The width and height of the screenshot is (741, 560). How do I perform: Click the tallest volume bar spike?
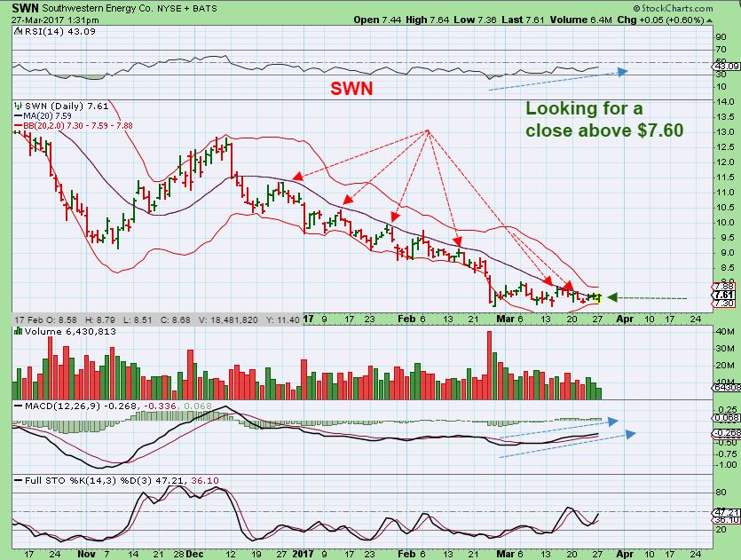(x=489, y=361)
